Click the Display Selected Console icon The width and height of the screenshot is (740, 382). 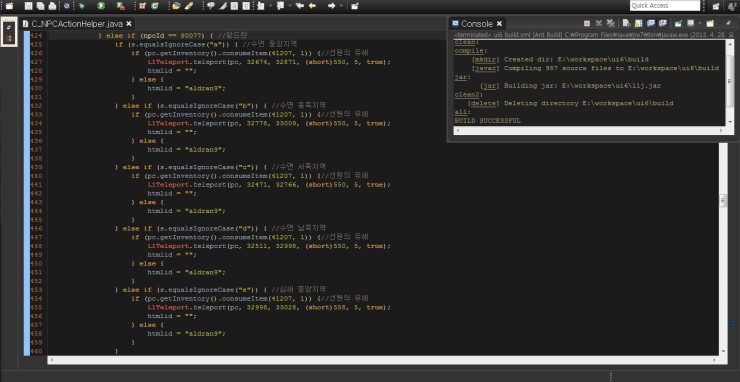pyautogui.click(x=690, y=23)
